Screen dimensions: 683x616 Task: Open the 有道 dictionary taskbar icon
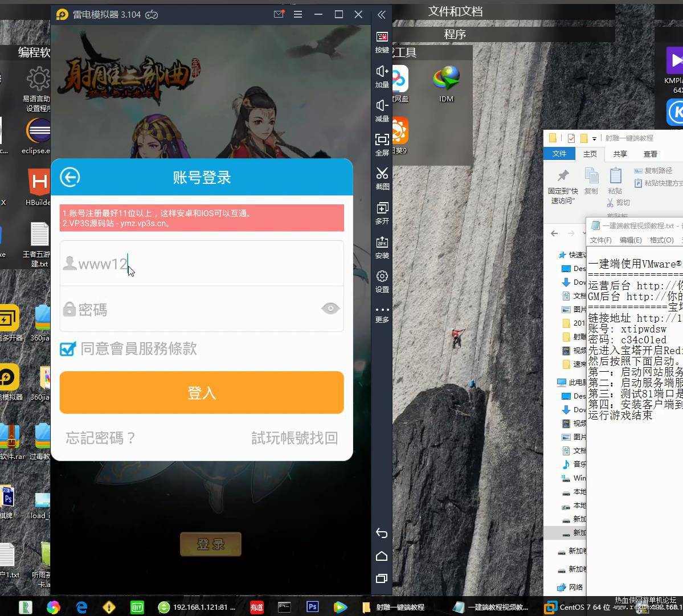pyautogui.click(x=256, y=607)
